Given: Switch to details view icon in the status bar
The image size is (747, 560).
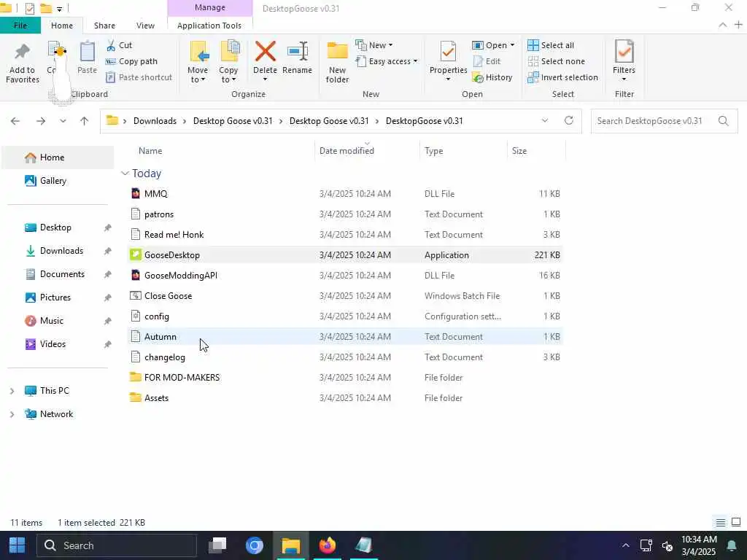Looking at the screenshot, I should [720, 523].
